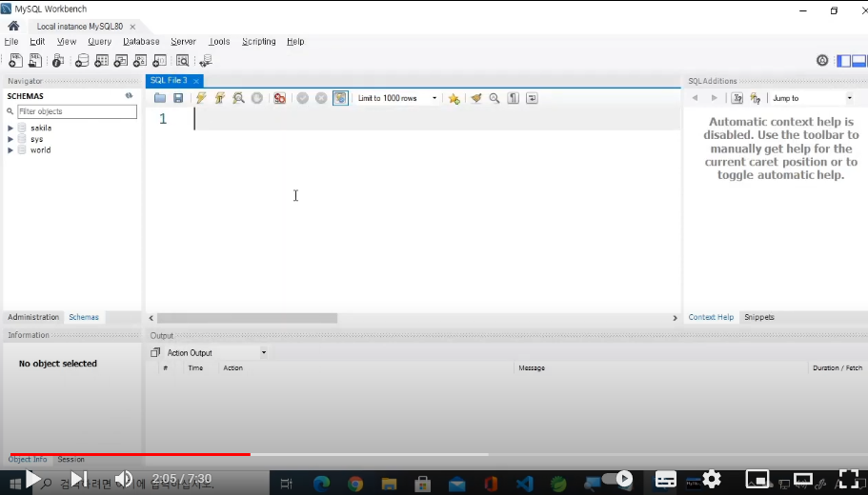Open the search table data icon
This screenshot has height=495, width=868.
click(182, 60)
